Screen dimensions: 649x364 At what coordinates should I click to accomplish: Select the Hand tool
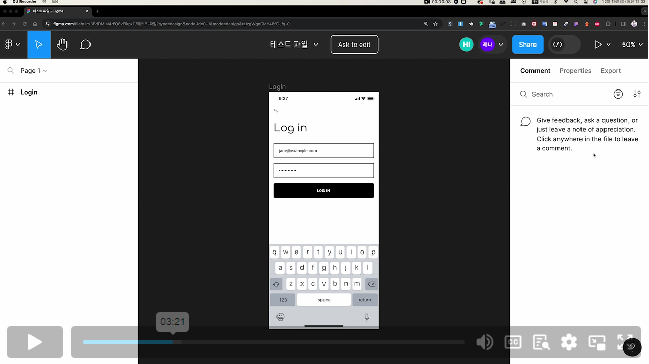(x=62, y=44)
